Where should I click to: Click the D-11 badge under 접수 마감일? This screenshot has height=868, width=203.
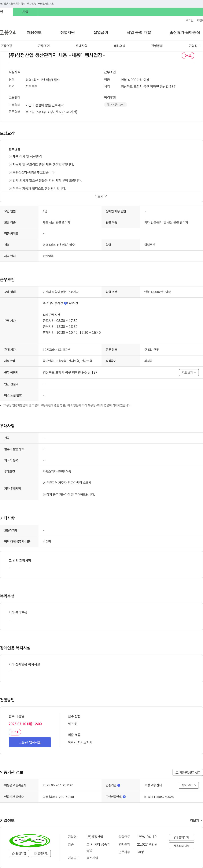pos(15,732)
